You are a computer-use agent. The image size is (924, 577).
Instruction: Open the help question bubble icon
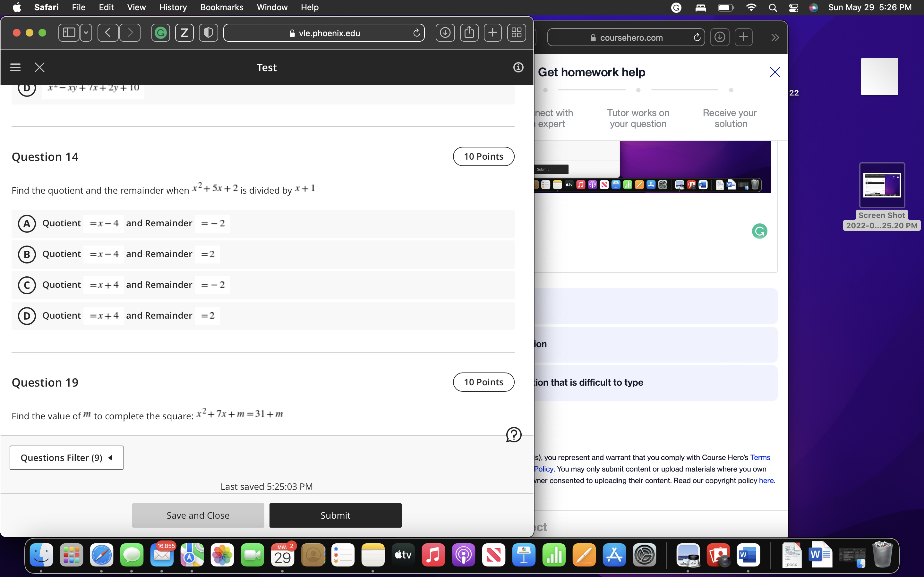pos(514,435)
